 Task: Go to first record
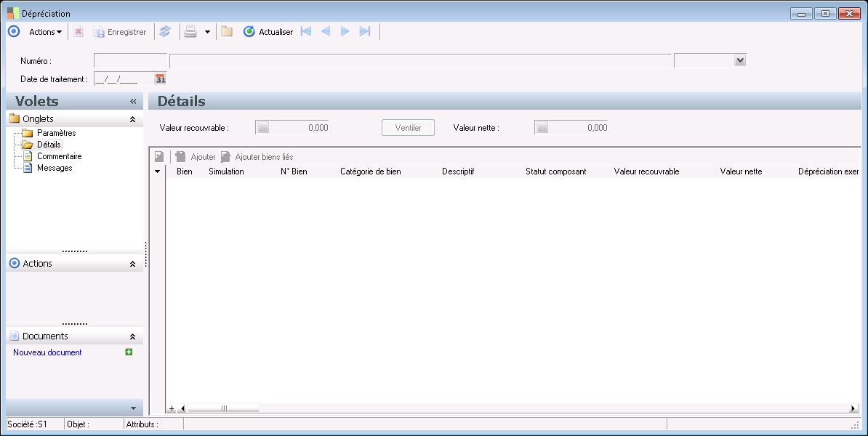(x=305, y=31)
